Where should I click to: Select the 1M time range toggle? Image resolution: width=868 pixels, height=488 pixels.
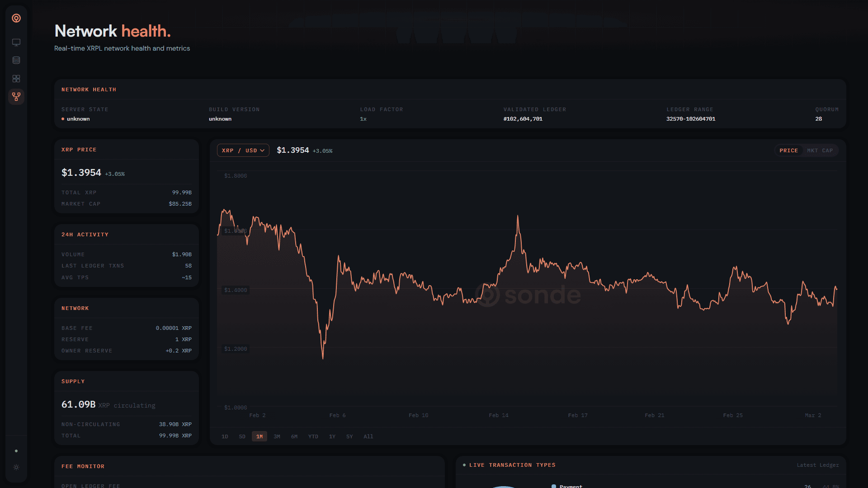(x=259, y=436)
